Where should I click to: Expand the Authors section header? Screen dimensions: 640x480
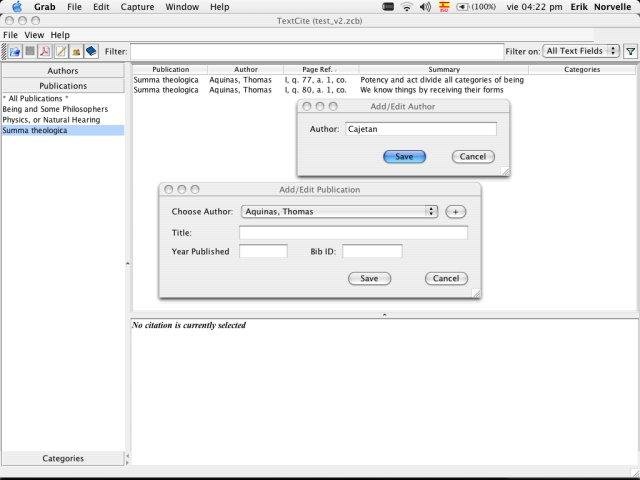(63, 71)
